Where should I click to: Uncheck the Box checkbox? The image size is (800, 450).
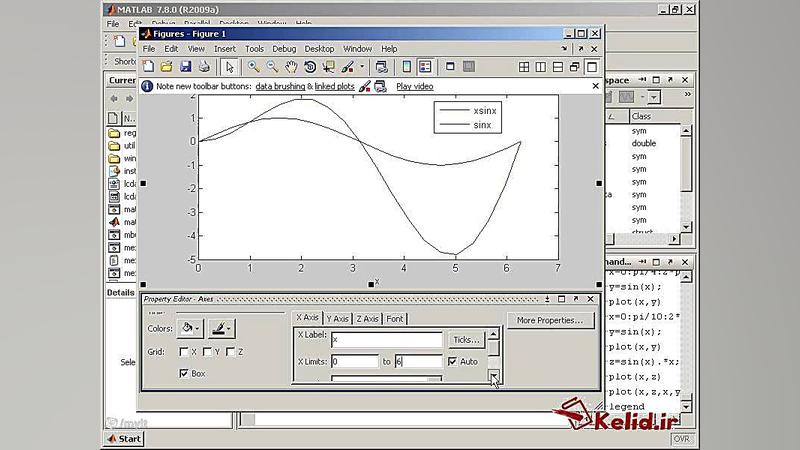coord(184,373)
